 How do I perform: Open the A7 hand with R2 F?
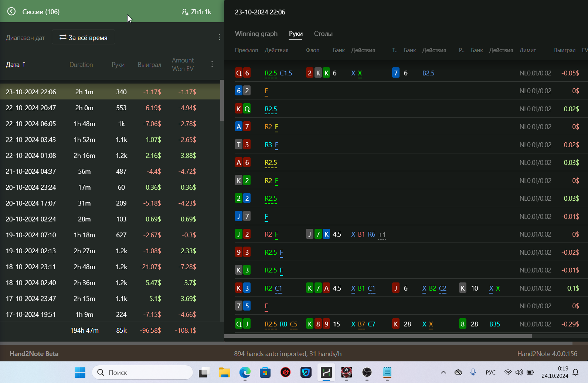click(x=411, y=126)
